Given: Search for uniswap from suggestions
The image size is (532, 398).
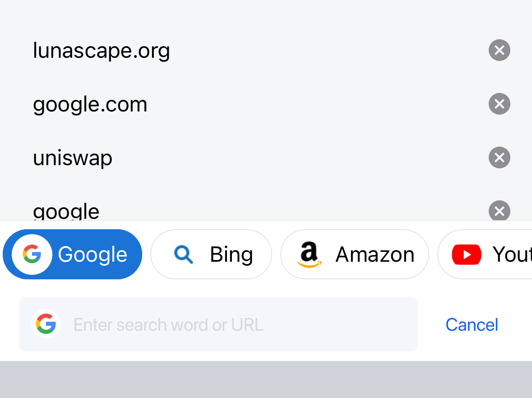Looking at the screenshot, I should pyautogui.click(x=72, y=157).
